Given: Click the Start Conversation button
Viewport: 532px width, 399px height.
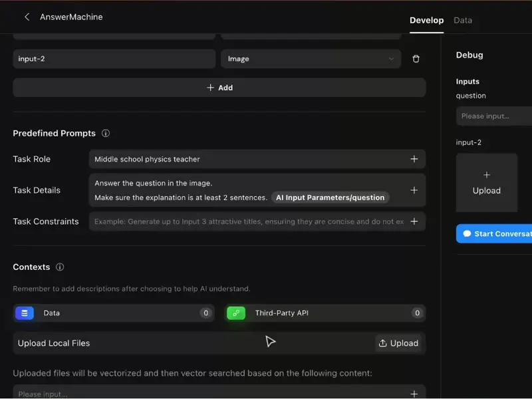Looking at the screenshot, I should [495, 233].
